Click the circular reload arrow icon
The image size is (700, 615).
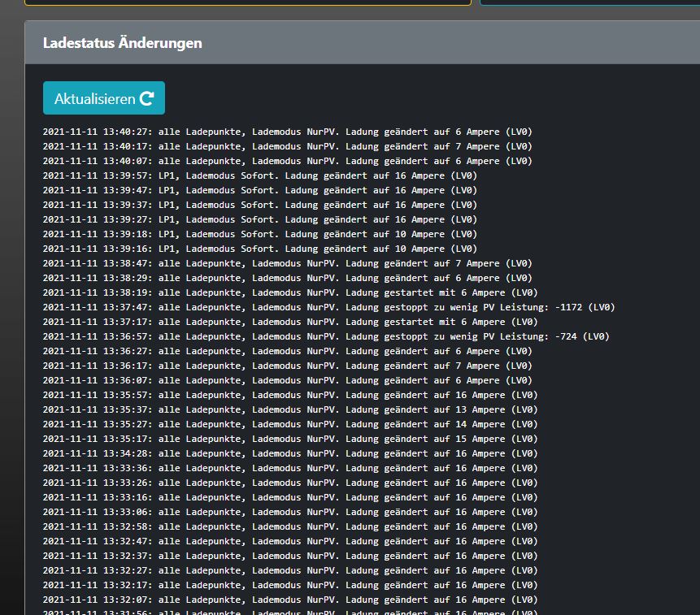coord(146,98)
